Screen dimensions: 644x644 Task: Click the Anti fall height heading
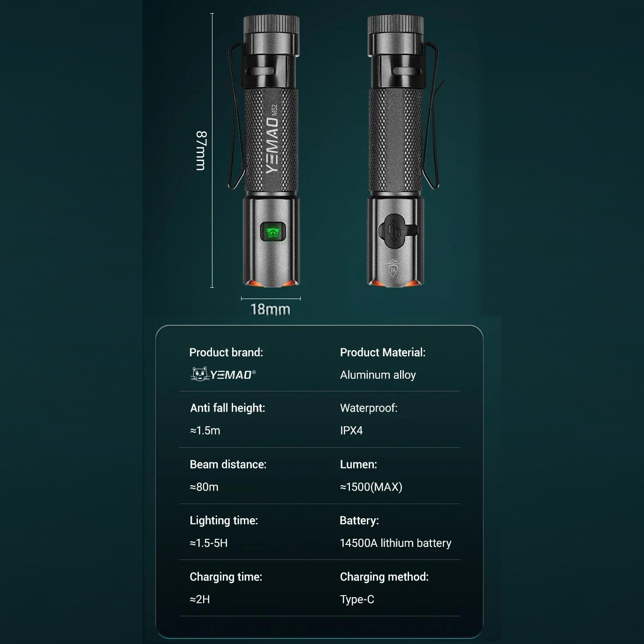point(227,408)
